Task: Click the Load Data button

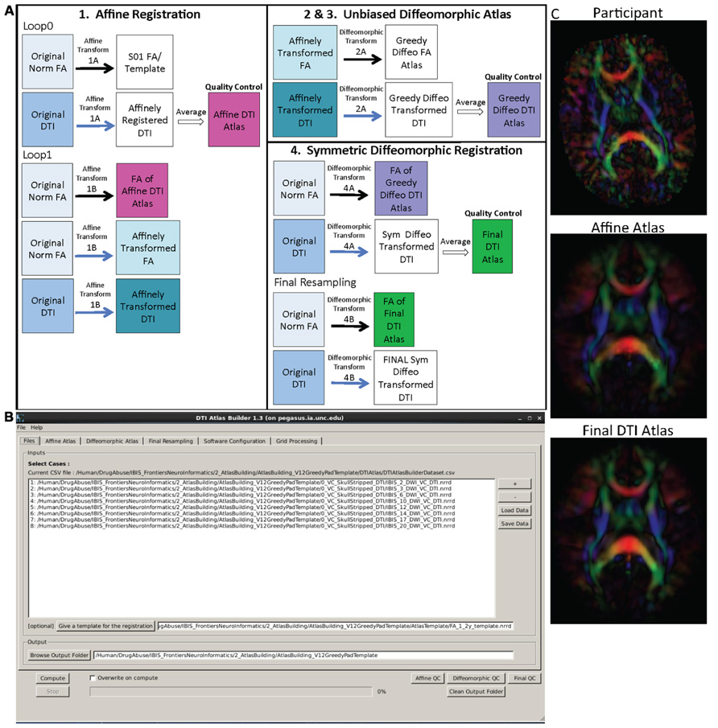Action: (514, 510)
